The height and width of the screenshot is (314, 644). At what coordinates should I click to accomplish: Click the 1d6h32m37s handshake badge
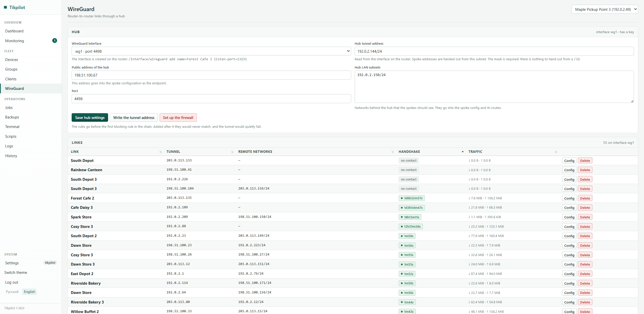point(411,198)
